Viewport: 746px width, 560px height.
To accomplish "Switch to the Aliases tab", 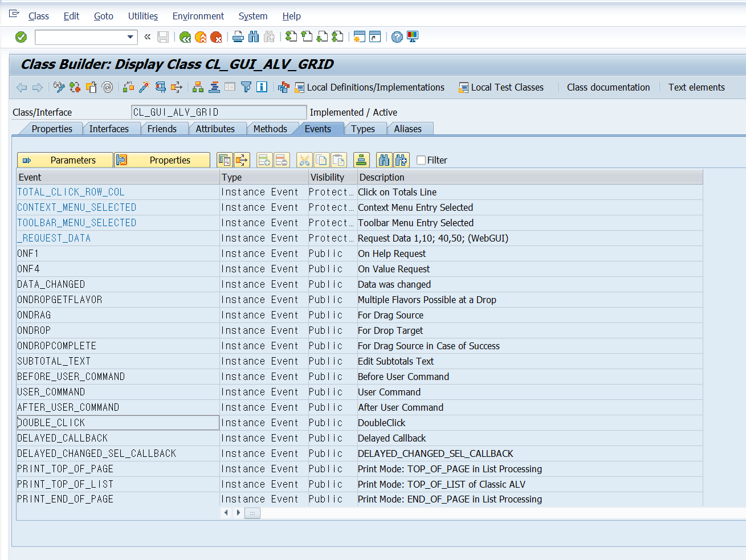I will click(x=408, y=129).
